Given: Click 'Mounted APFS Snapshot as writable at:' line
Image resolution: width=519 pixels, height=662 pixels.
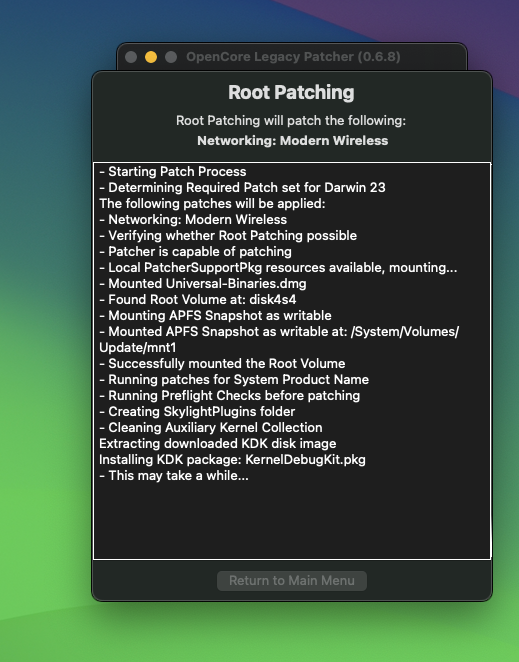Looking at the screenshot, I should click(x=279, y=332).
